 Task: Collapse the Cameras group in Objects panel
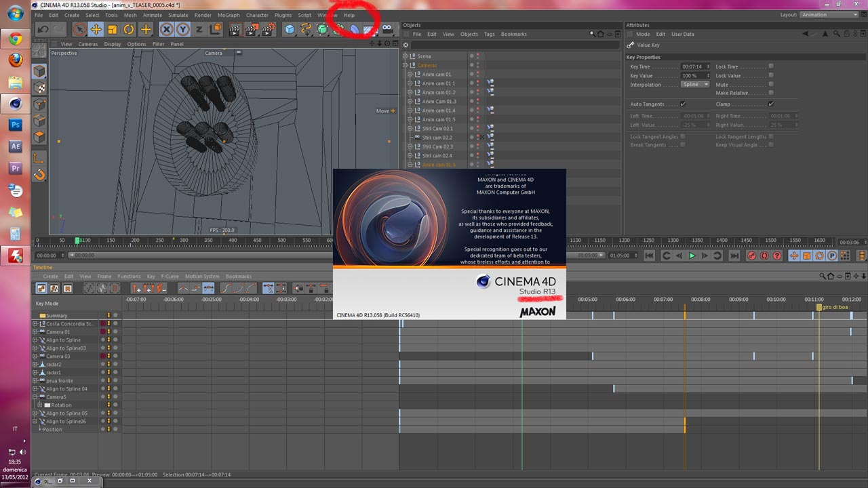(406, 65)
